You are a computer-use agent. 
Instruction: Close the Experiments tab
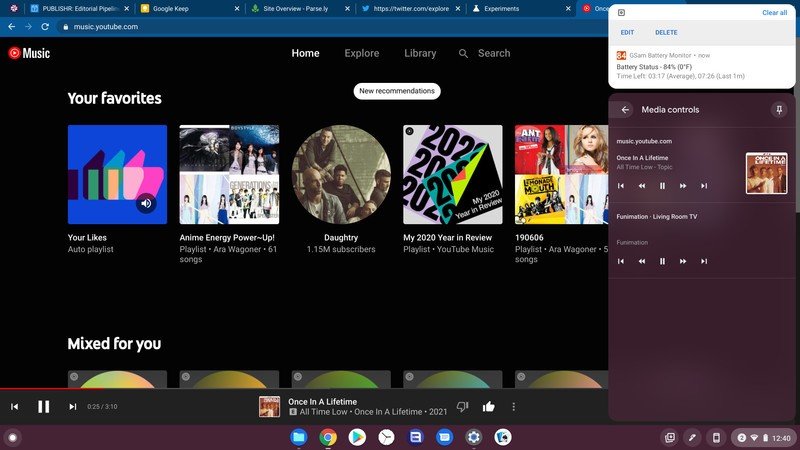click(x=568, y=9)
